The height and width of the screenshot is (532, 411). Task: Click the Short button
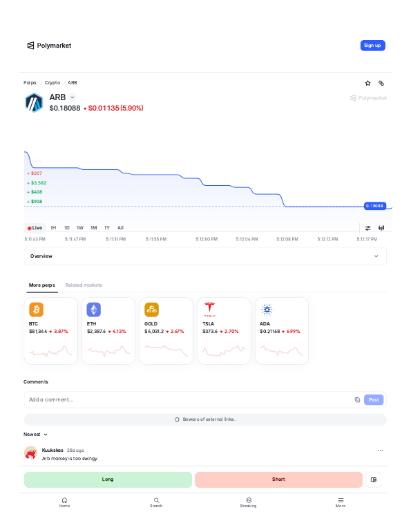[x=278, y=479]
